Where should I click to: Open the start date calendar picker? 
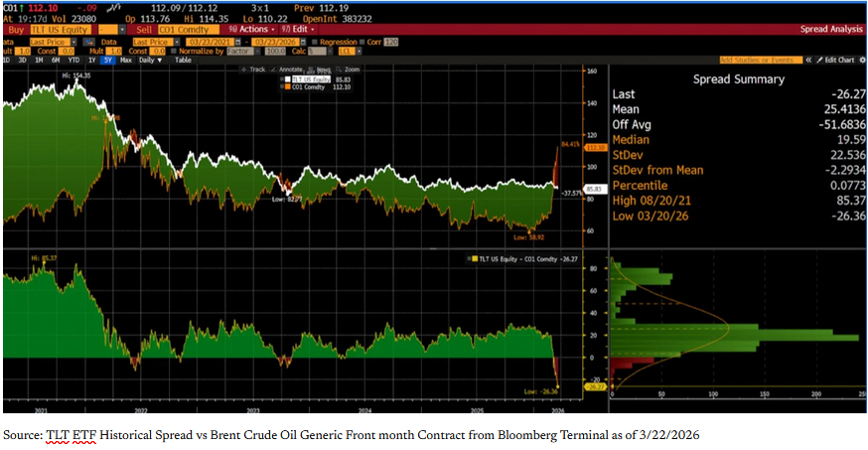[x=238, y=42]
